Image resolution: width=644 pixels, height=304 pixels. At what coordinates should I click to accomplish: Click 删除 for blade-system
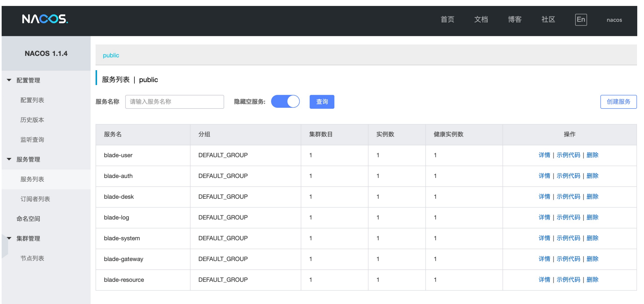(592, 238)
